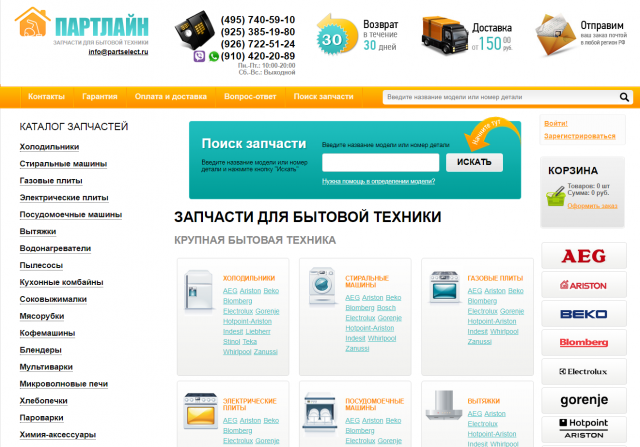Image resolution: width=640 pixels, height=447 pixels.
Task: Click the Viber icon near phone number
Action: point(199,56)
